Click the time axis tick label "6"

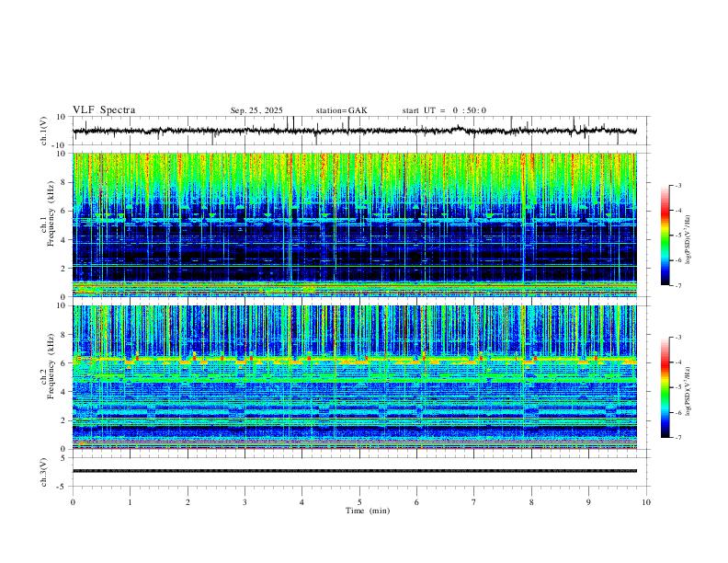[416, 502]
